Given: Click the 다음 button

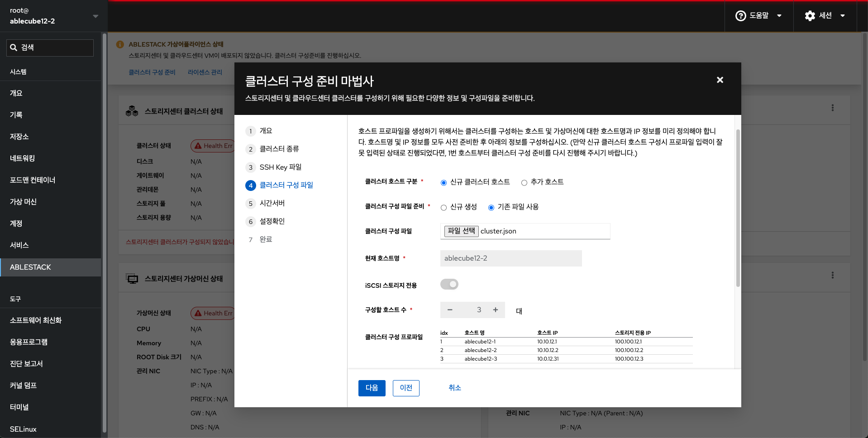Looking at the screenshot, I should [372, 388].
